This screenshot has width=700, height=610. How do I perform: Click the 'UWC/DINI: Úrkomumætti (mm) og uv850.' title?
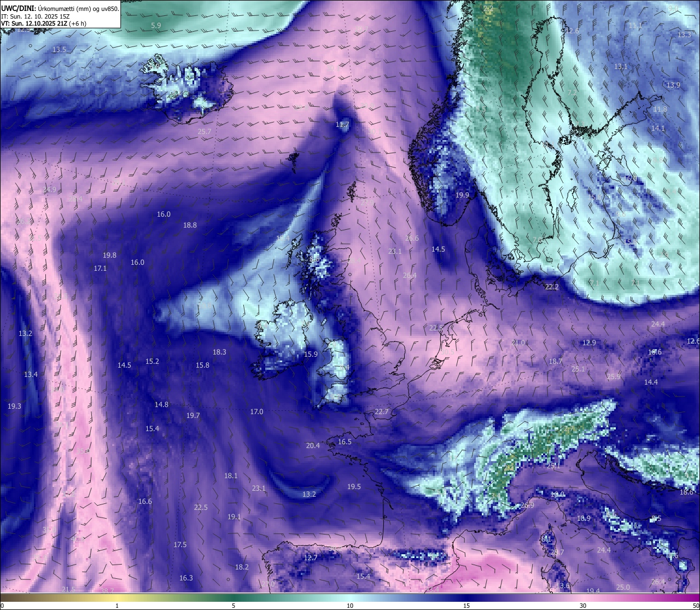tap(60, 8)
